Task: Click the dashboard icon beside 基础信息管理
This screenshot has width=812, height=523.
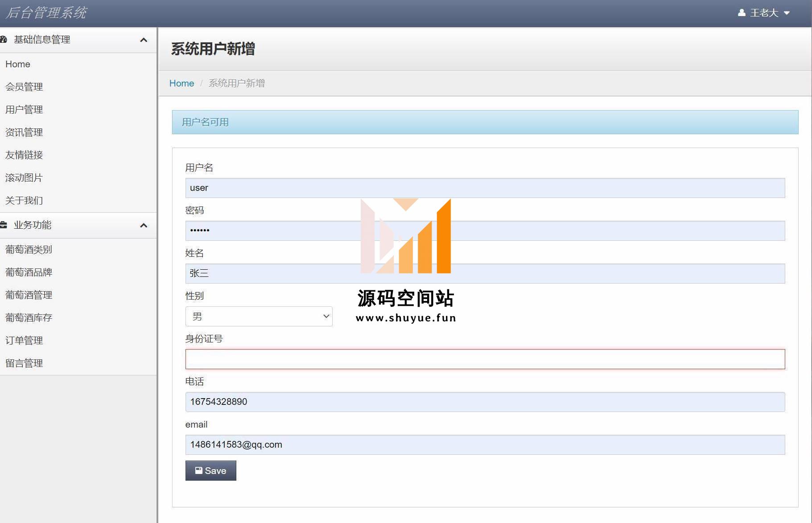Action: tap(4, 40)
